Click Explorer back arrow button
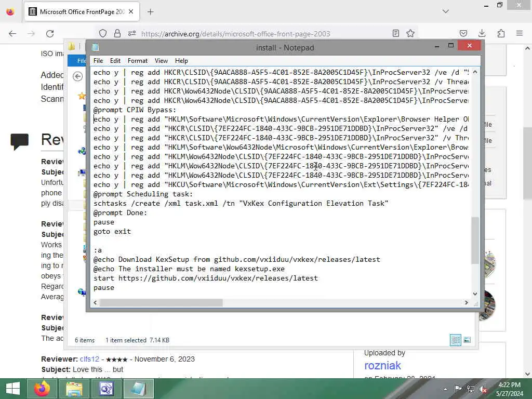The image size is (532, 399). coord(78,76)
